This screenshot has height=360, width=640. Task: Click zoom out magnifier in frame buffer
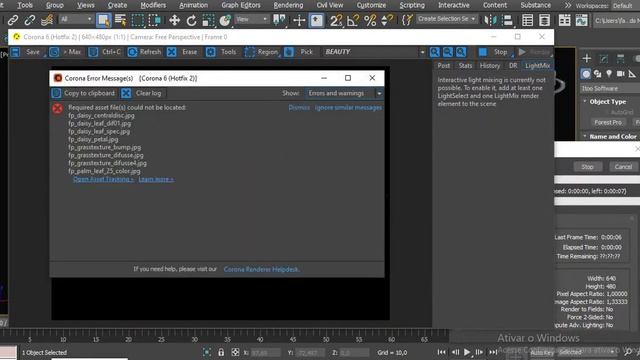(x=448, y=52)
